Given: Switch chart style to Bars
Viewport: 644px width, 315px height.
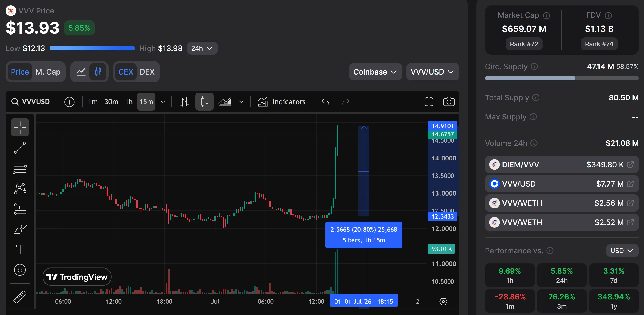Looking at the screenshot, I should coord(185,102).
